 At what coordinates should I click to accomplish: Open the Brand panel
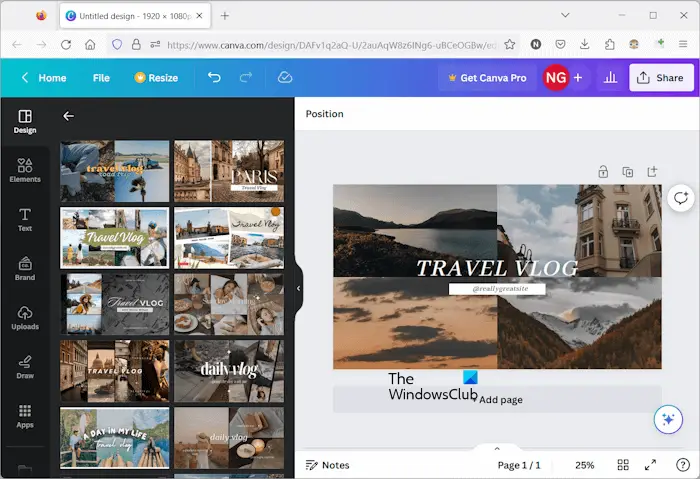(25, 268)
